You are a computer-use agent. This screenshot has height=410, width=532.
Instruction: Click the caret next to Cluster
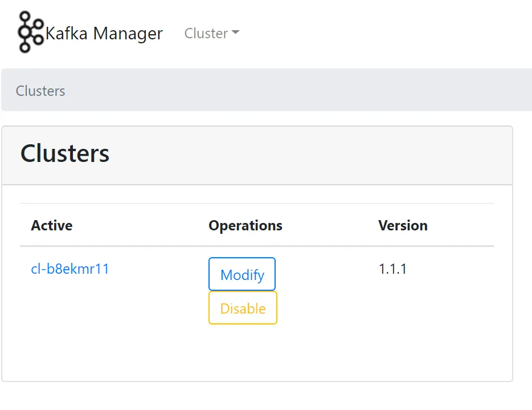[235, 34]
